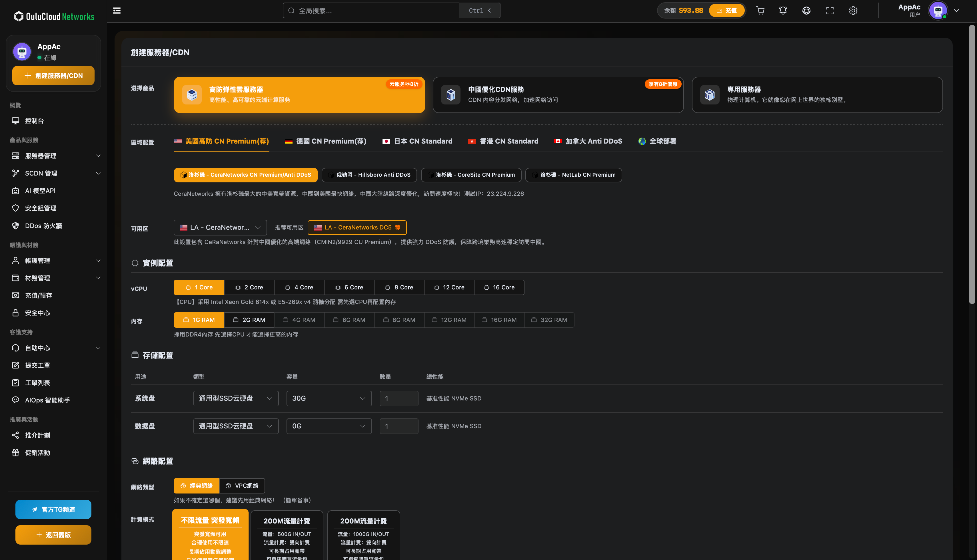Open 控制台 in sidebar
Viewport: 977px width, 560px height.
pyautogui.click(x=53, y=121)
